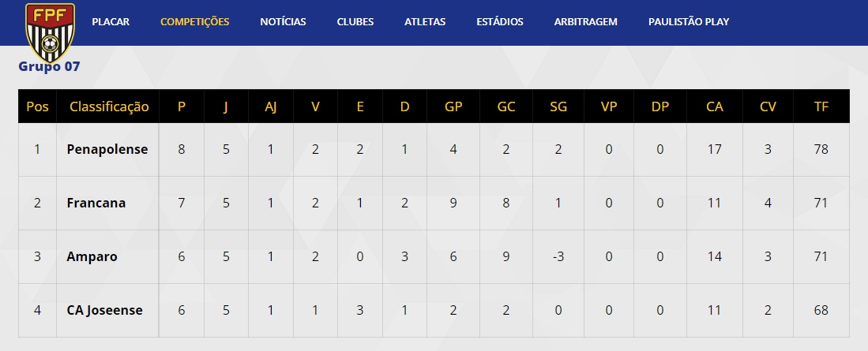Select ATLETAS in the navigation bar

(x=425, y=22)
